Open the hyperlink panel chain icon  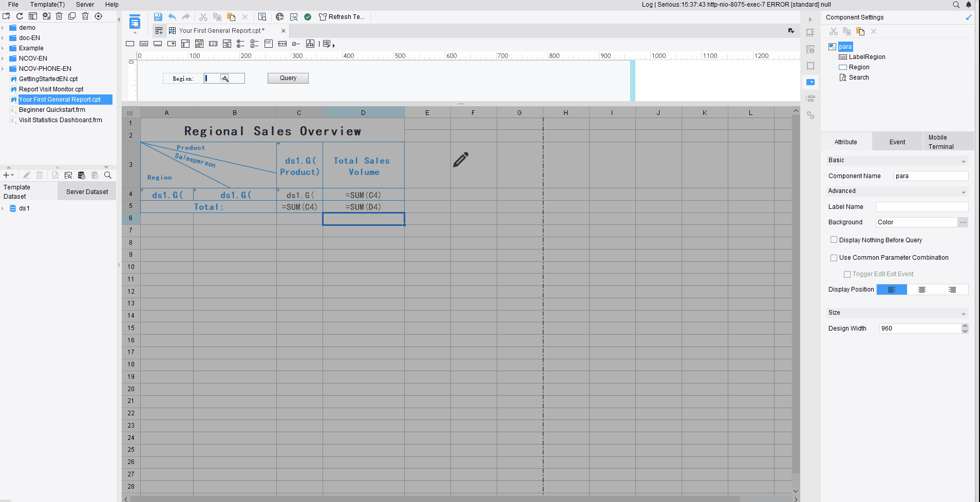click(x=811, y=115)
